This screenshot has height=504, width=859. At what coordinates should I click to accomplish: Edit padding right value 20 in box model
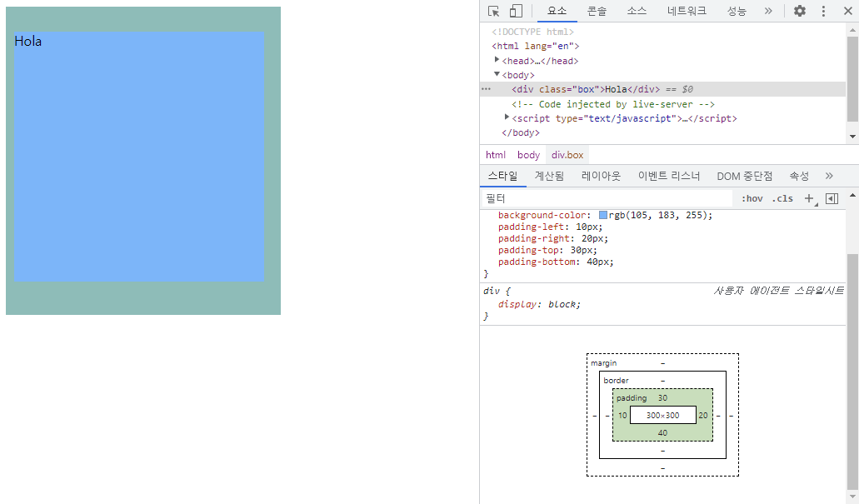pos(703,415)
